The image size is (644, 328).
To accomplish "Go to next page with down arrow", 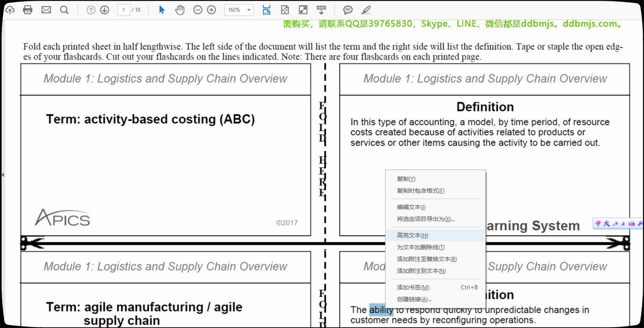I will [105, 10].
